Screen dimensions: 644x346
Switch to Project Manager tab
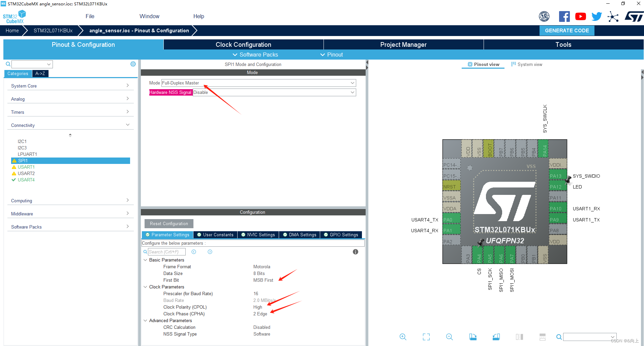(x=403, y=44)
